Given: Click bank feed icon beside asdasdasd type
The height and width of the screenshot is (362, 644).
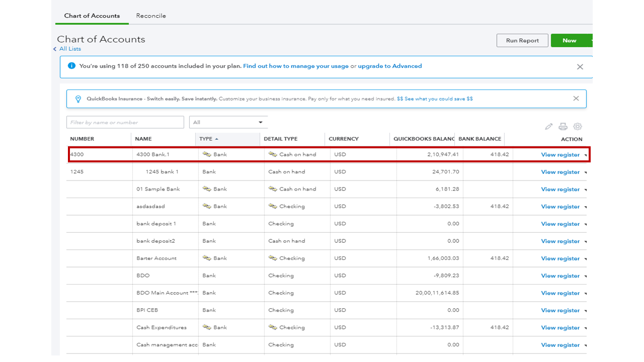Looking at the screenshot, I should [x=206, y=206].
